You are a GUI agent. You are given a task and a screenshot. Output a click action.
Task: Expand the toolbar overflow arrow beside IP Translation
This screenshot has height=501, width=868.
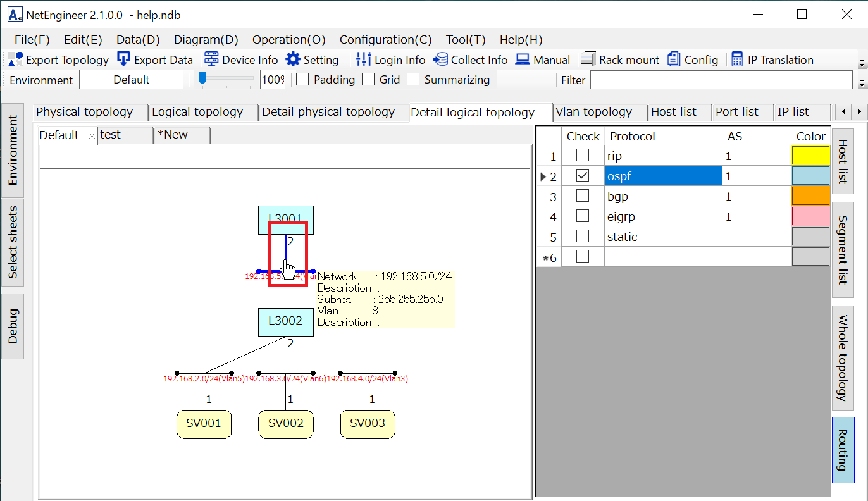pos(861,64)
